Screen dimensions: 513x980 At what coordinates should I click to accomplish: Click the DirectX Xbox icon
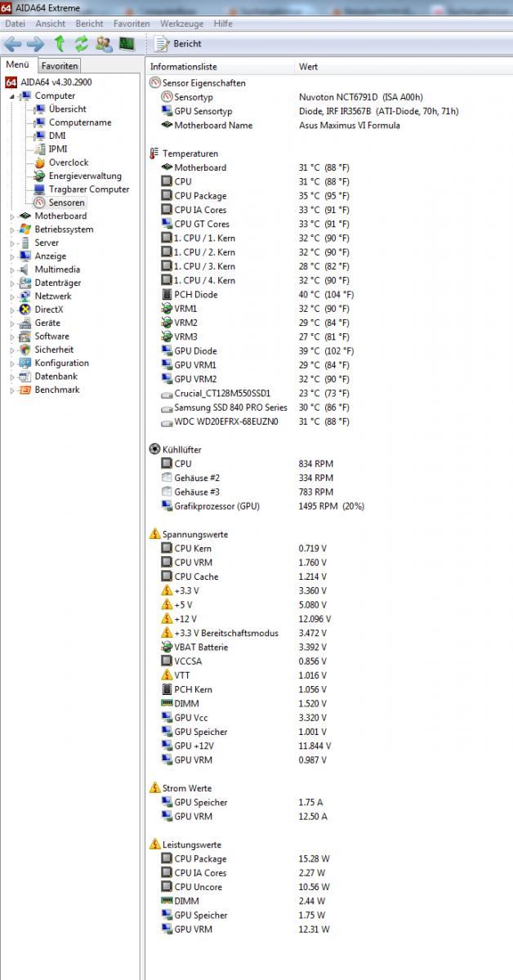click(x=25, y=310)
